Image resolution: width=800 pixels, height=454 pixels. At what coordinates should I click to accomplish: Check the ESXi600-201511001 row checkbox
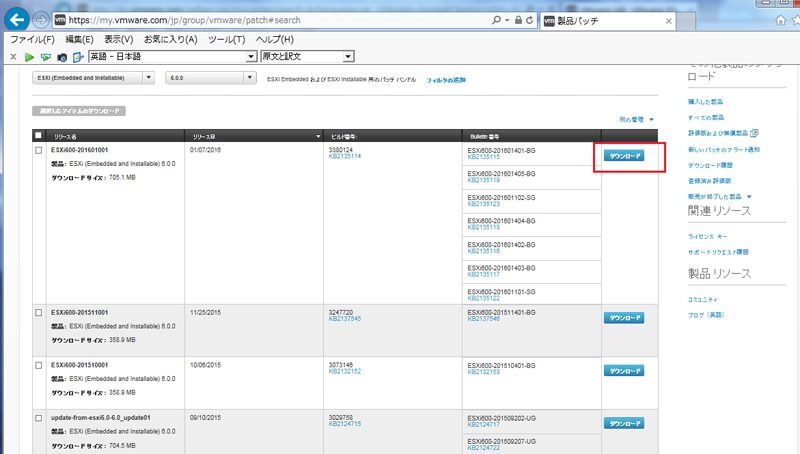click(38, 313)
